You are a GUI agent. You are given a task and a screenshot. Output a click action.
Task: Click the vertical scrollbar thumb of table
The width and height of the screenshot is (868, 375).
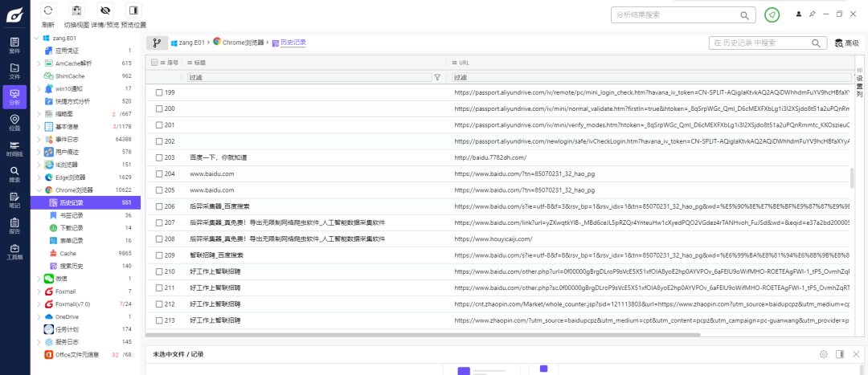[x=852, y=178]
